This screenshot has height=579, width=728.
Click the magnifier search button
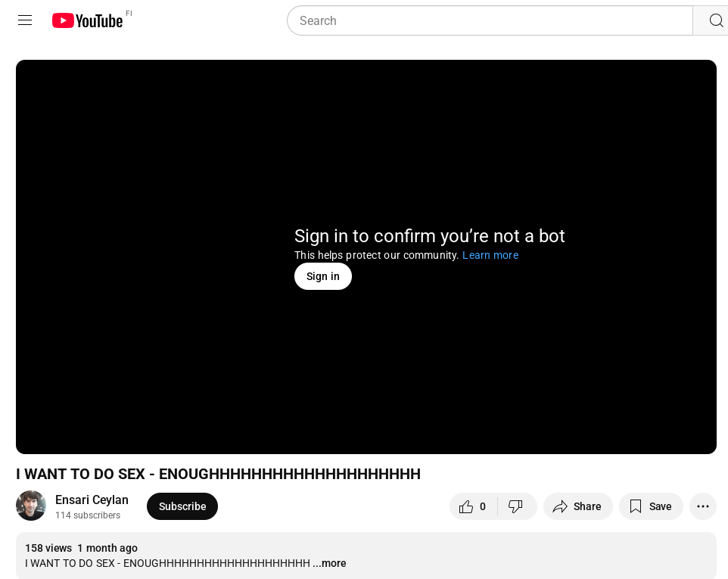tap(715, 20)
